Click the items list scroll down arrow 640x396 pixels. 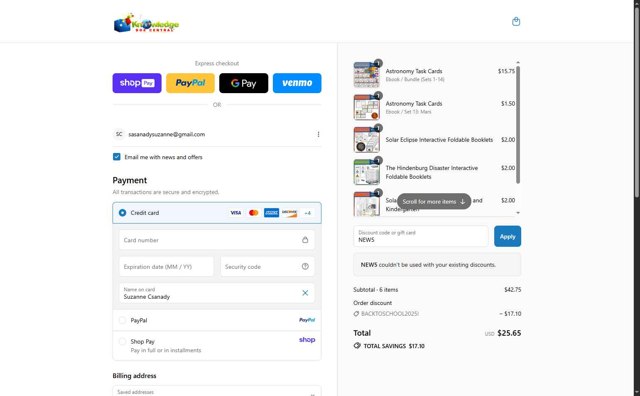[518, 213]
